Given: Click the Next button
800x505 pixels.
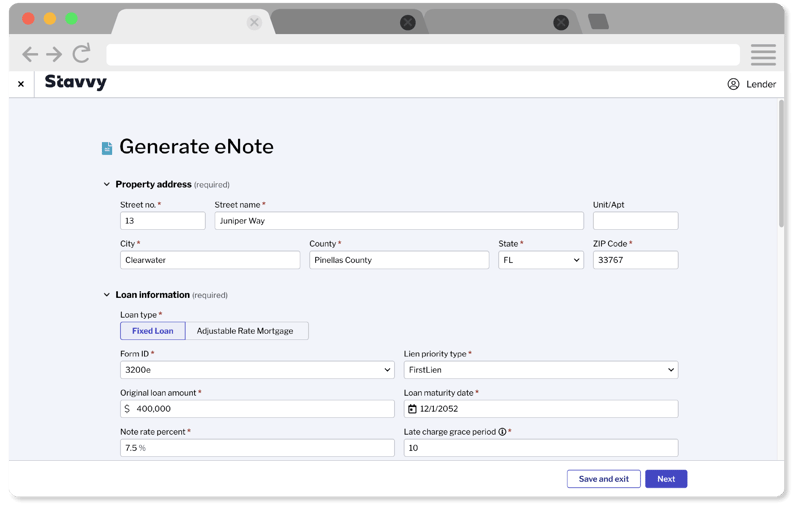Looking at the screenshot, I should 666,478.
